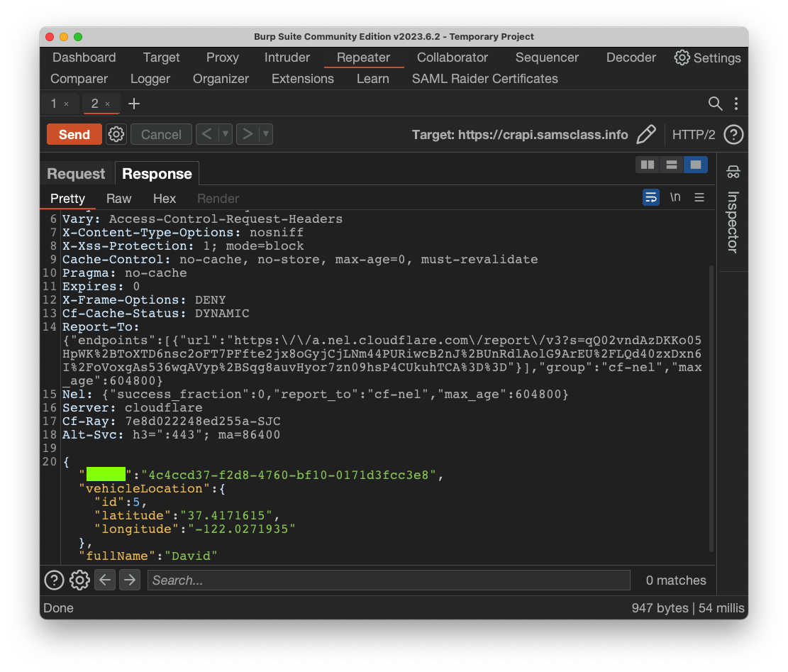Expand the history back dropdown arrow
This screenshot has width=788, height=672.
click(x=226, y=134)
